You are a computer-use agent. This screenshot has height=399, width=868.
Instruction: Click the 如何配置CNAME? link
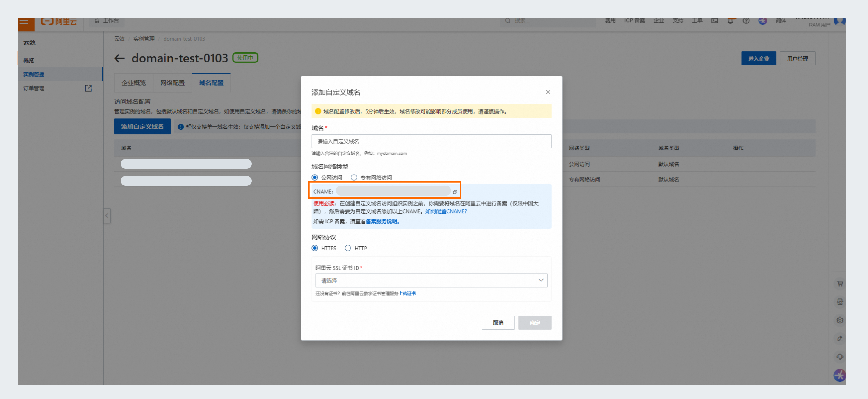[446, 211]
